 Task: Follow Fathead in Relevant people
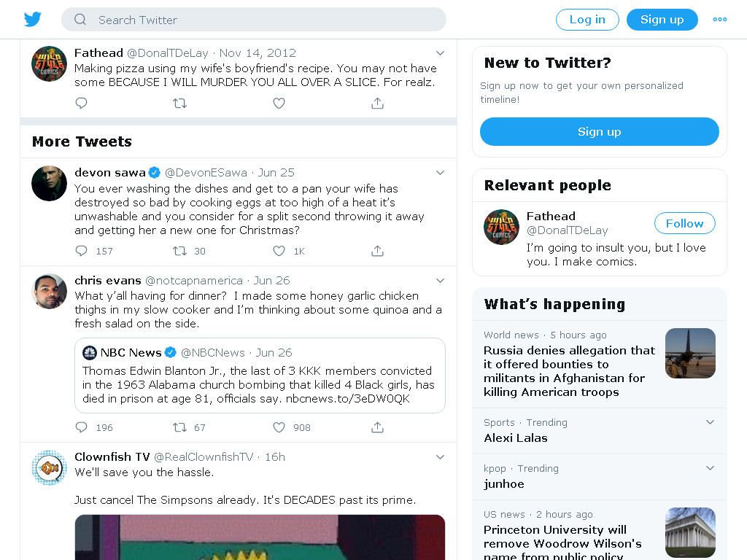684,223
